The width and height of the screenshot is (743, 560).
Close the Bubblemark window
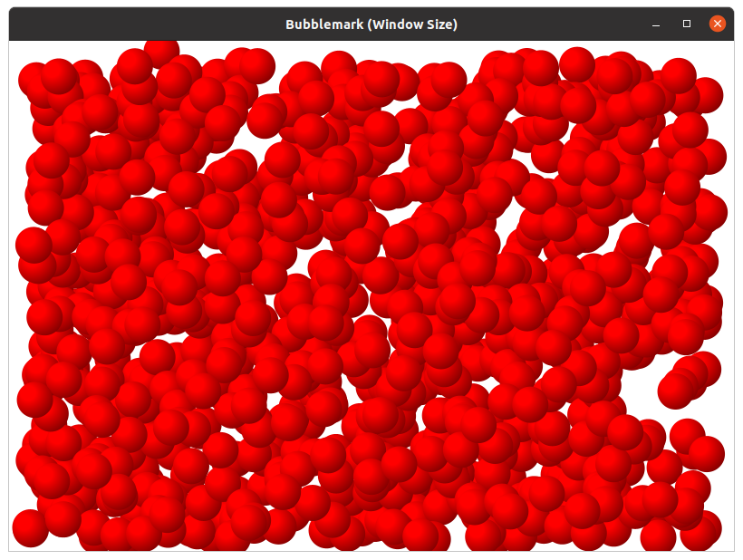[x=717, y=24]
